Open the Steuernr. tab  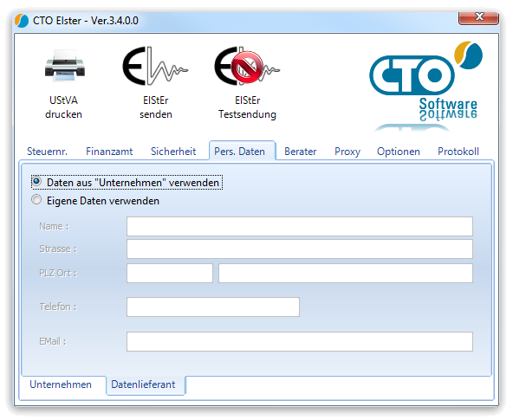pos(47,152)
